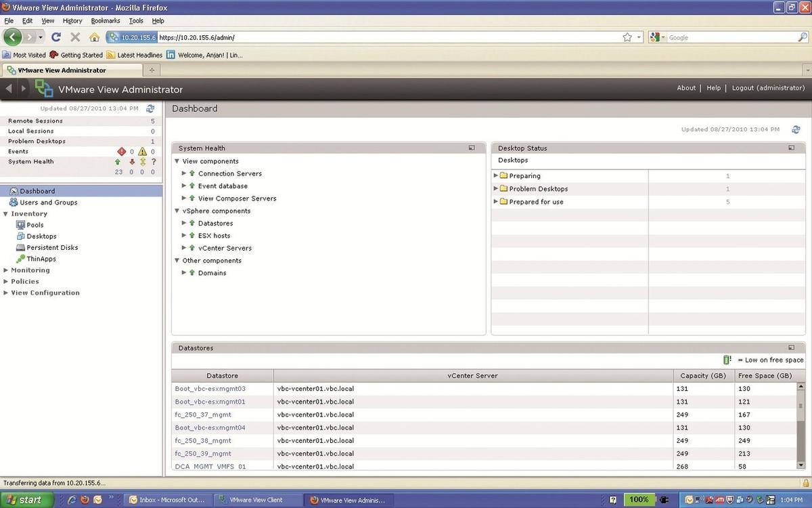Click the Persistent Disks icon in the sidebar
812x508 pixels.
(x=21, y=247)
